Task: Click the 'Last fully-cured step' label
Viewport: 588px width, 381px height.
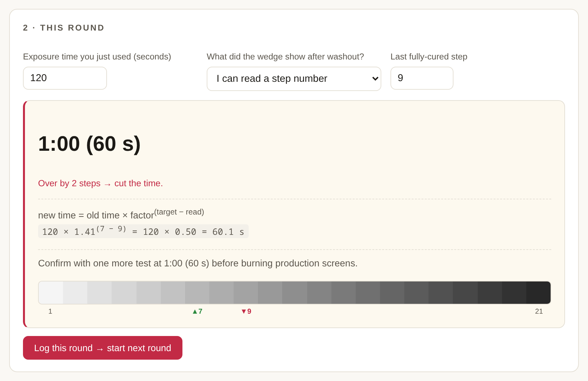Action: [x=429, y=57]
